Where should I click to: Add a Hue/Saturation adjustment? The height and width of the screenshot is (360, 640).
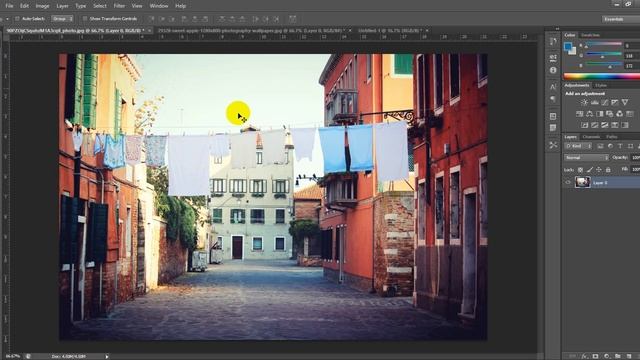click(580, 114)
